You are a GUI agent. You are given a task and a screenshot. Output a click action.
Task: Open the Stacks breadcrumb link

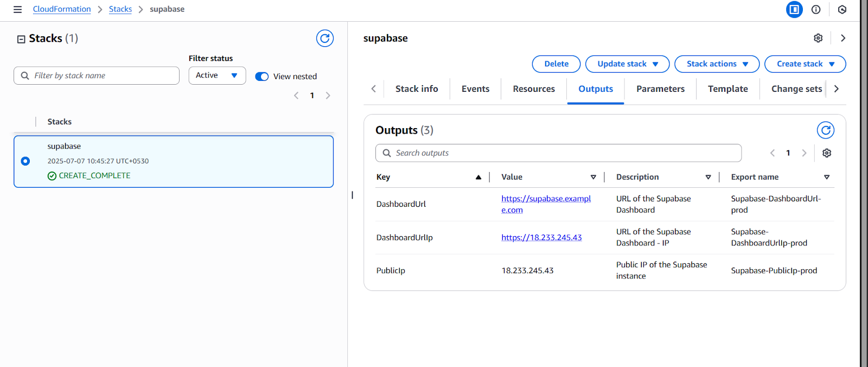[120, 9]
